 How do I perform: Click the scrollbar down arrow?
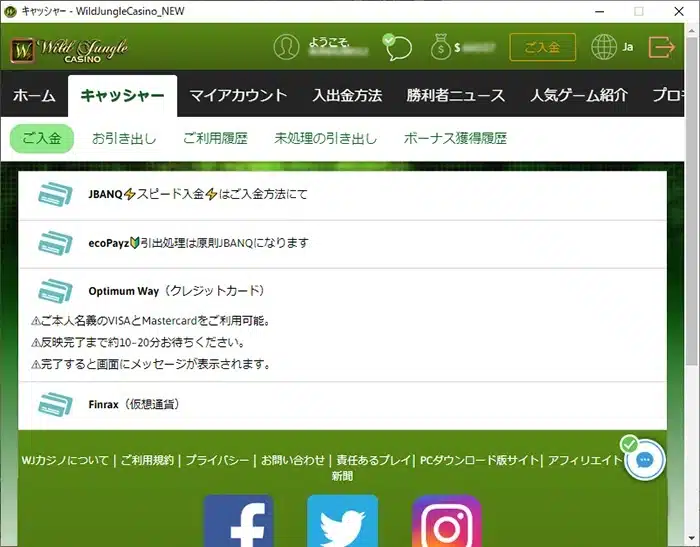pyautogui.click(x=692, y=539)
